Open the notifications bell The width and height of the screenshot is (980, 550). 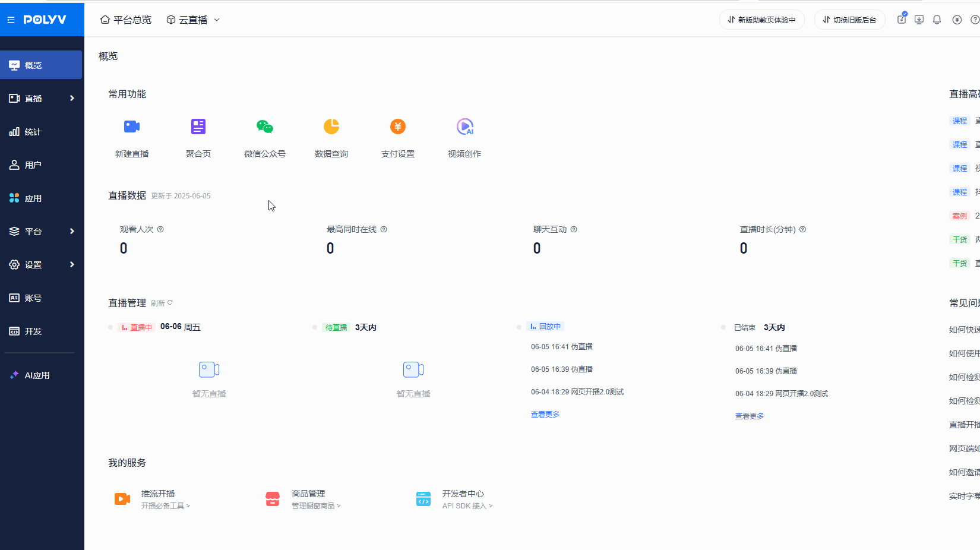937,20
